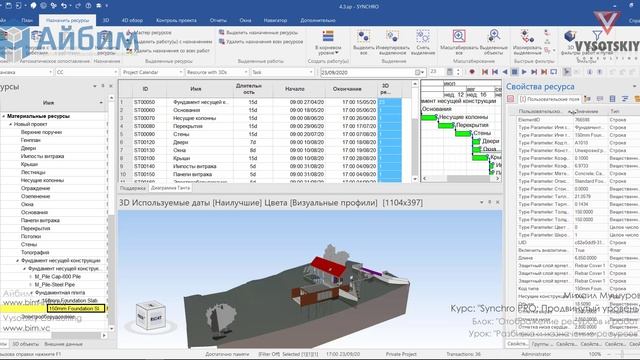Click the funnel filter icon in ribbon
640x360 pixels.
597,36
